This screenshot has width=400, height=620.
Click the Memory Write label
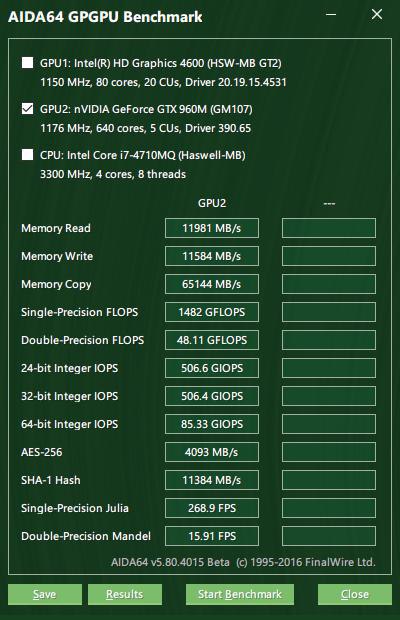pos(57,256)
